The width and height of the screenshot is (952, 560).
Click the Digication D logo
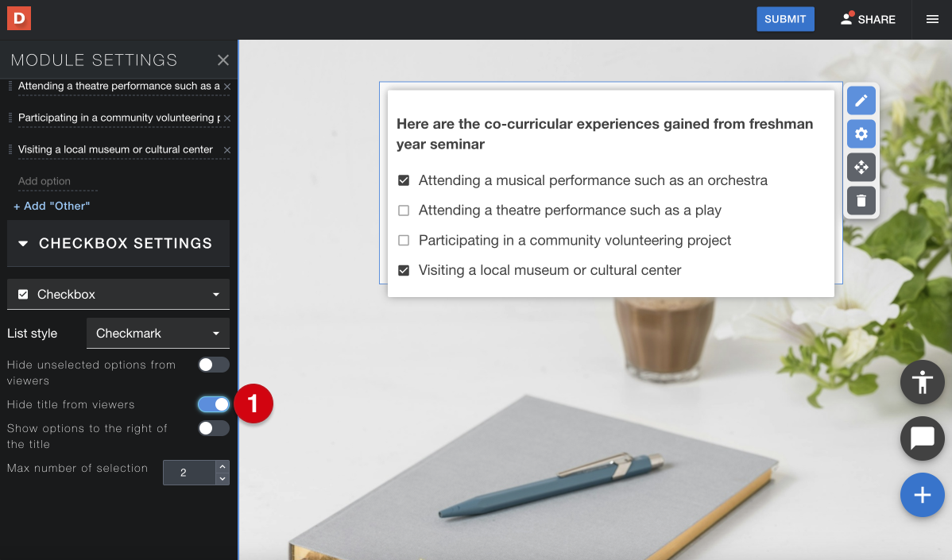tap(19, 19)
